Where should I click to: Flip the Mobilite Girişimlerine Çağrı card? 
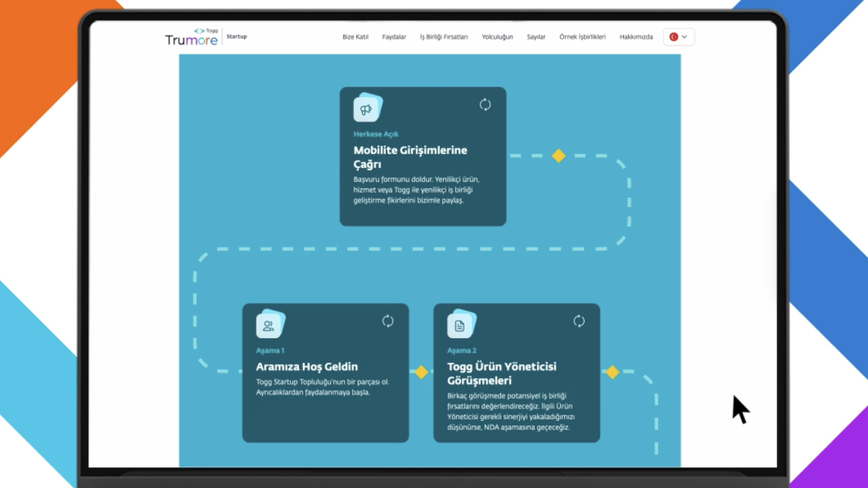pyautogui.click(x=485, y=104)
